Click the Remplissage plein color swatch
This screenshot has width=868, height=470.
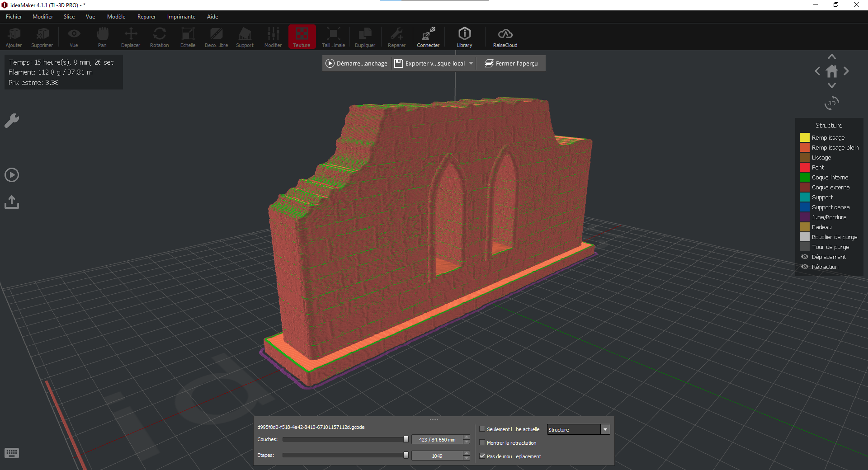coord(805,147)
